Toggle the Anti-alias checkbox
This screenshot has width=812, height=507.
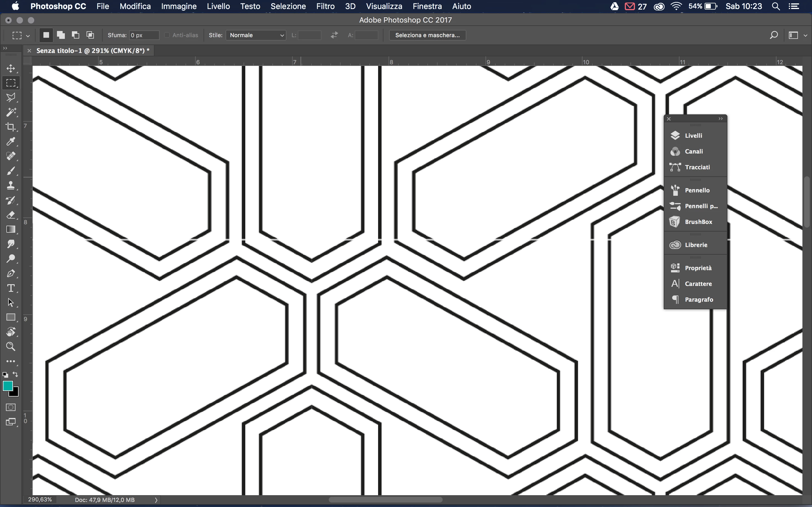pyautogui.click(x=167, y=35)
